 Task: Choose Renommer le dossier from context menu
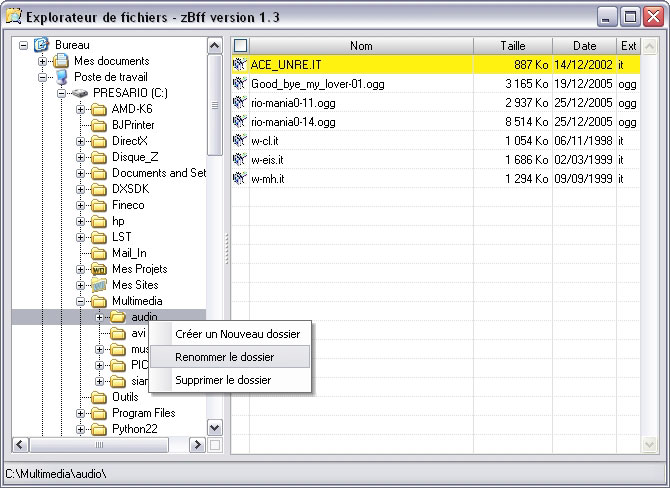click(230, 357)
